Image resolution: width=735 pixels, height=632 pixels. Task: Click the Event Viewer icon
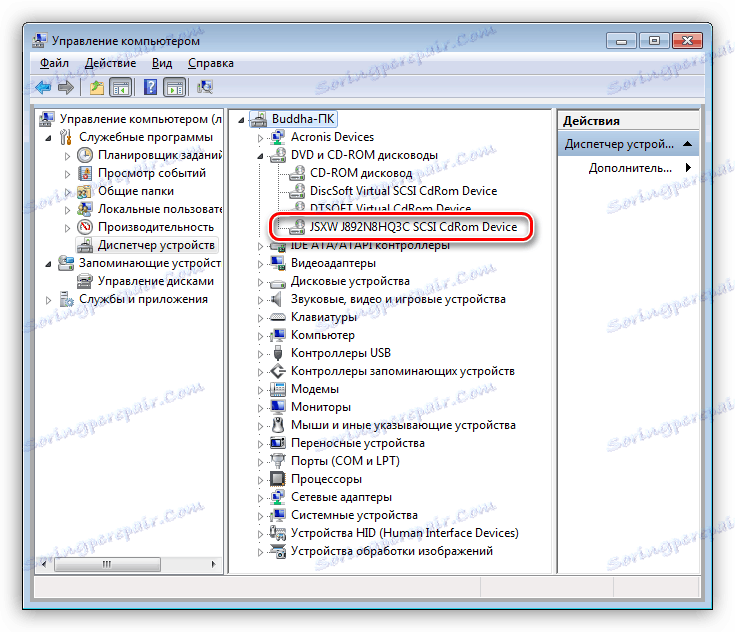[x=85, y=173]
